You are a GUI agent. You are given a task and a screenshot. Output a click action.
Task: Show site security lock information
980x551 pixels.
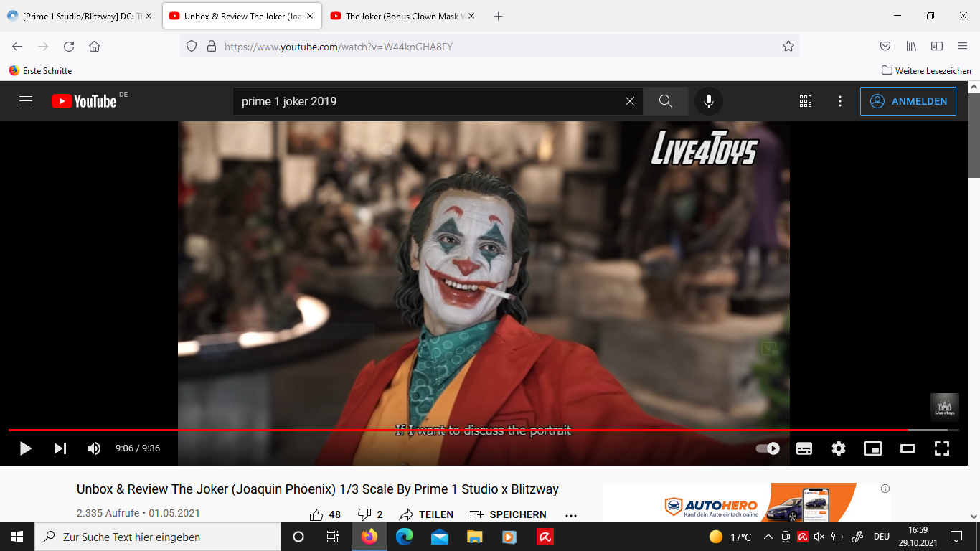(x=211, y=47)
